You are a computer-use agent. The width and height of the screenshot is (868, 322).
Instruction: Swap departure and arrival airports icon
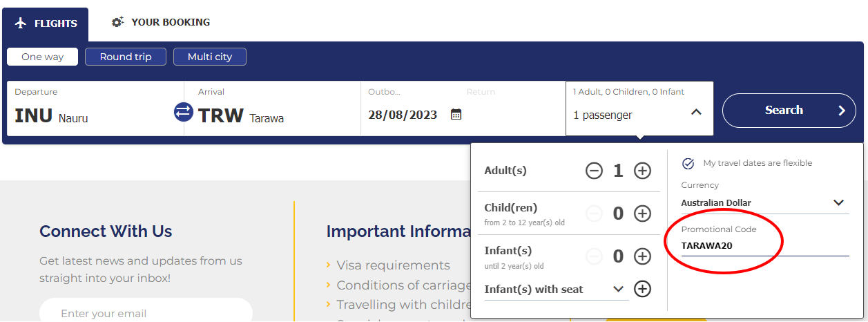[184, 112]
